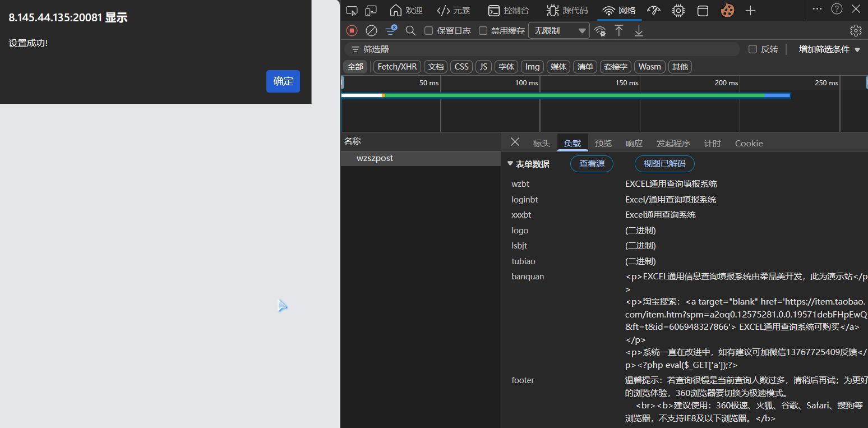
Task: Open the 控制台 panel tab
Action: (509, 10)
